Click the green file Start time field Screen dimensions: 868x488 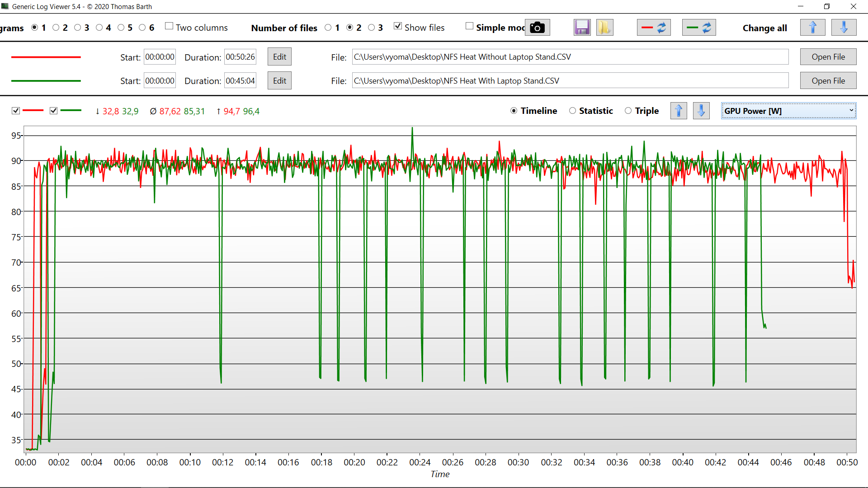[x=160, y=81]
